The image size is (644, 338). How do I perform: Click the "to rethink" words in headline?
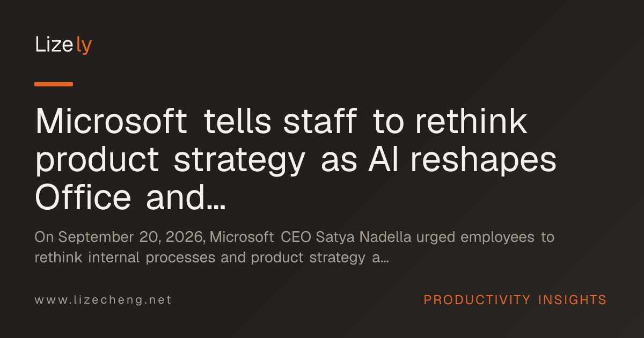click(x=450, y=122)
